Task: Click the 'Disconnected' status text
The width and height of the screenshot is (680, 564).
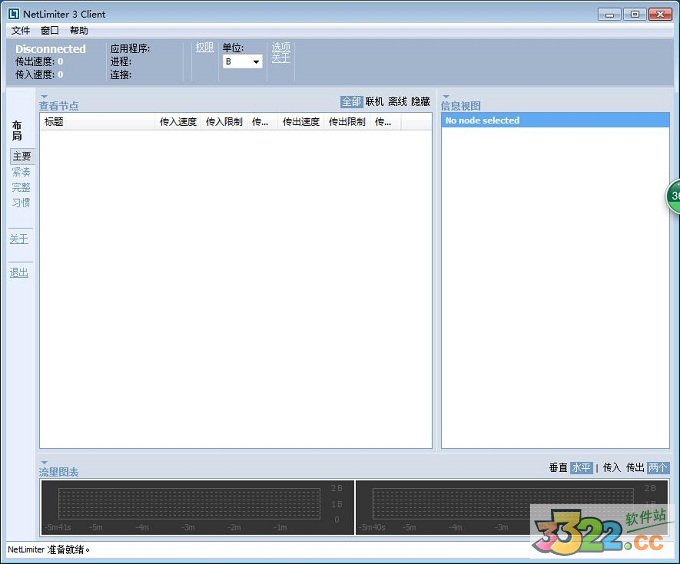Action: (x=50, y=49)
